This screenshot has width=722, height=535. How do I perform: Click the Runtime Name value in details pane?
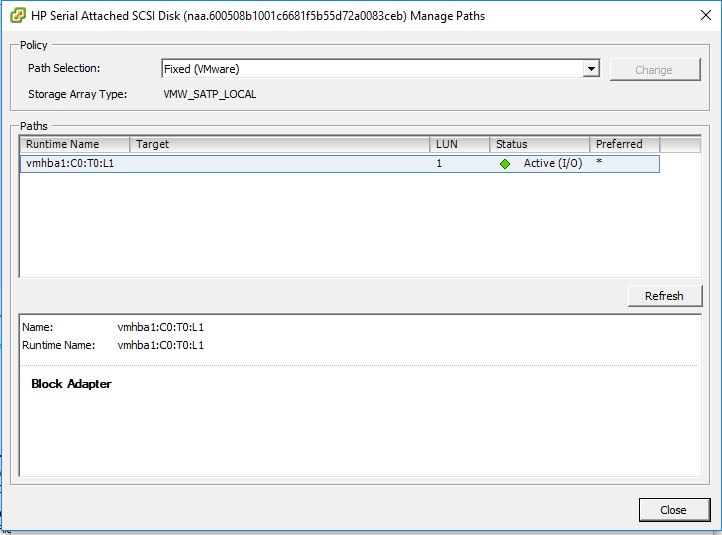(x=161, y=345)
